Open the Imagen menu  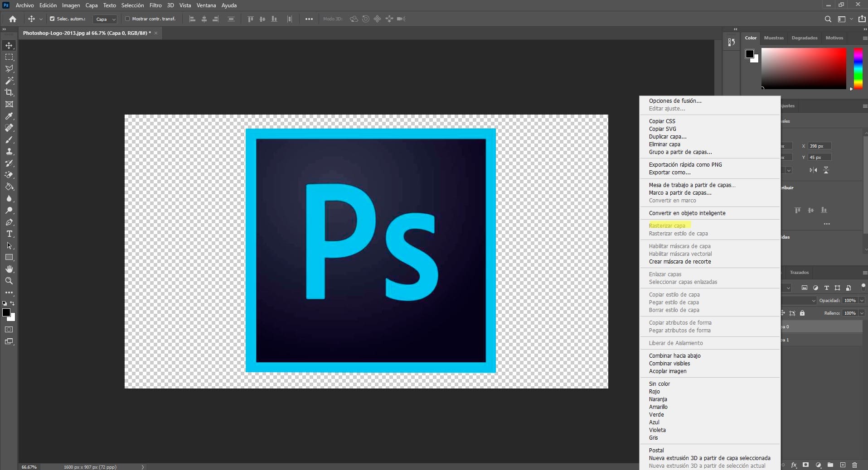coord(71,5)
